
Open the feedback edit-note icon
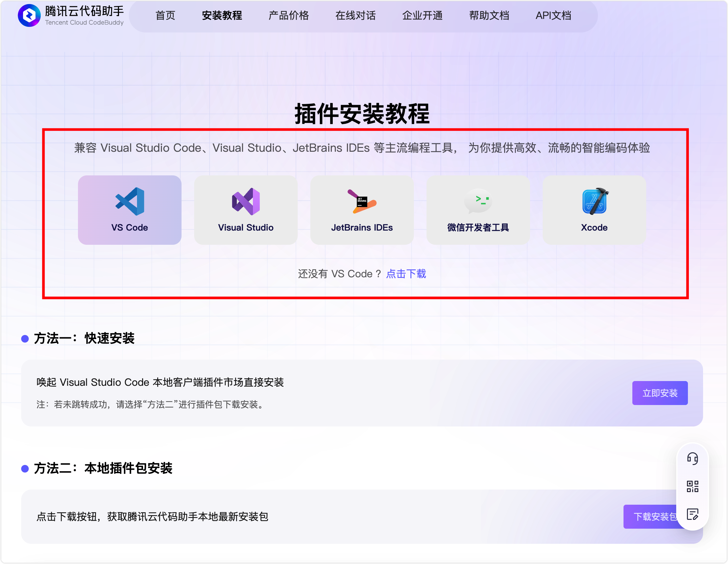click(692, 514)
